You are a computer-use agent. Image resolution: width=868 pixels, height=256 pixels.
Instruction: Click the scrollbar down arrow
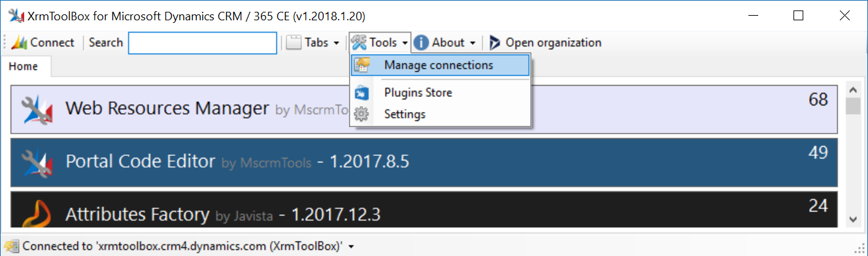(852, 219)
